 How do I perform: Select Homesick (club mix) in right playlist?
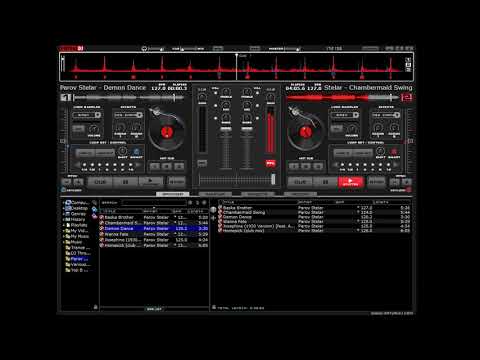point(314,230)
